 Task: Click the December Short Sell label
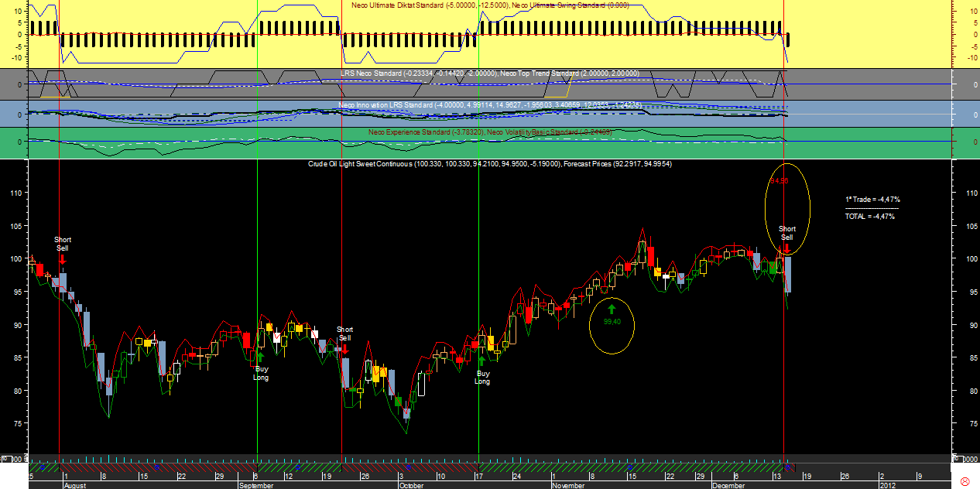tap(787, 233)
